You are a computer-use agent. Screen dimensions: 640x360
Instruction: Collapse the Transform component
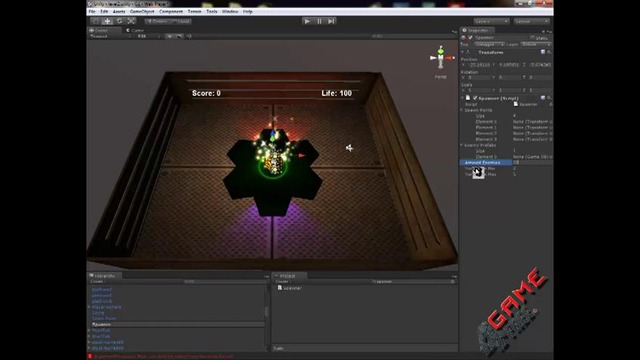point(463,52)
